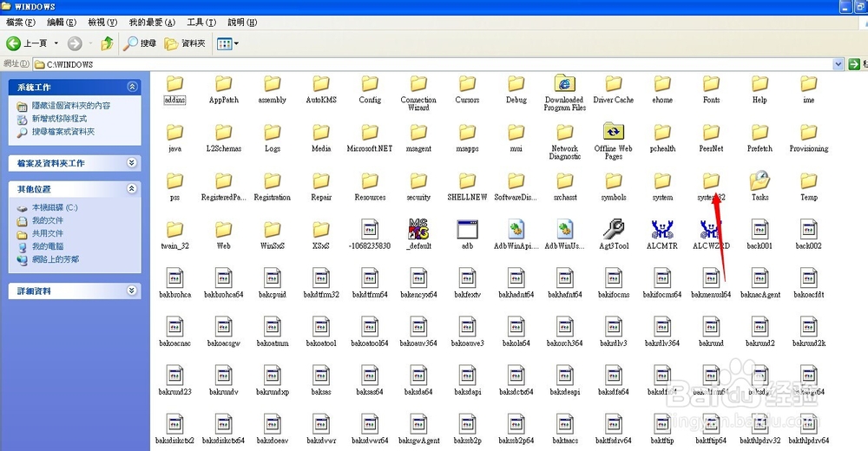Click the 搜尋檔案或資料夾 link
Screen dimensions: 868x451
63,132
